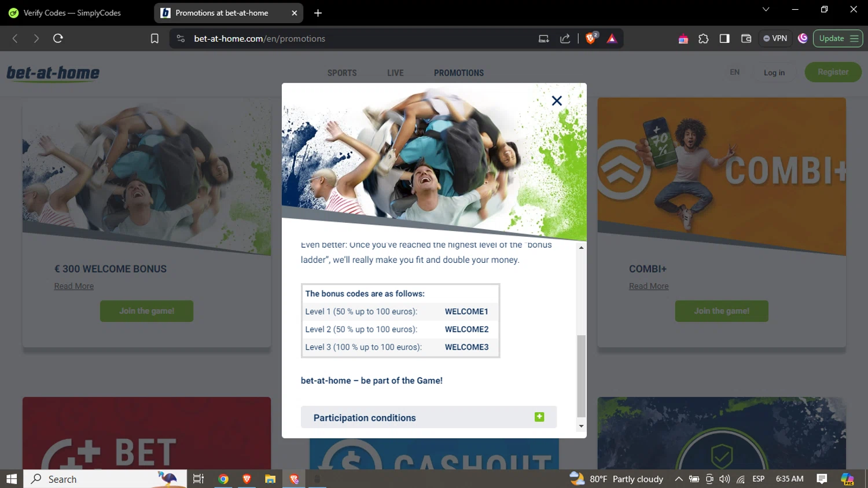The height and width of the screenshot is (488, 868).
Task: Open Google Chrome from the taskbar
Action: pyautogui.click(x=223, y=479)
